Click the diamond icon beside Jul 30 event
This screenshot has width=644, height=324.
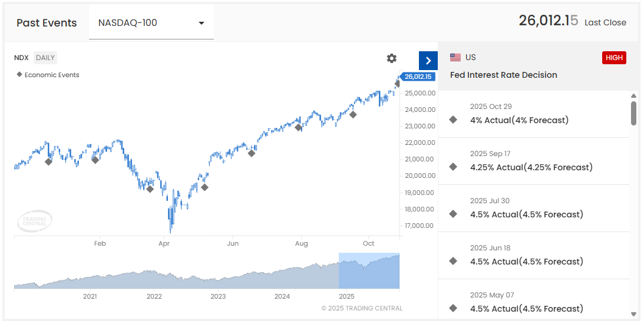453,214
